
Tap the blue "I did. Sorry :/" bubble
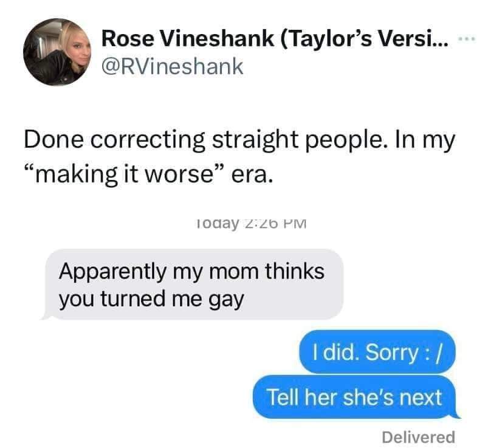tap(377, 351)
